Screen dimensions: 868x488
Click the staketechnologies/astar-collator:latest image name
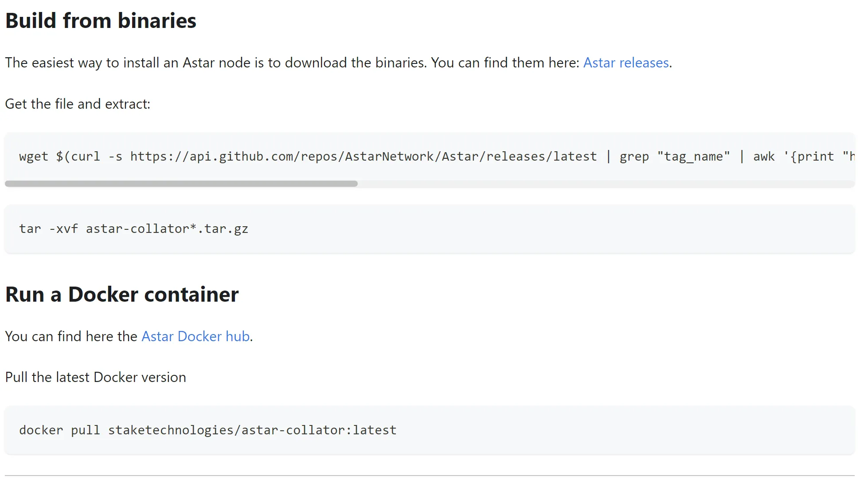(252, 430)
